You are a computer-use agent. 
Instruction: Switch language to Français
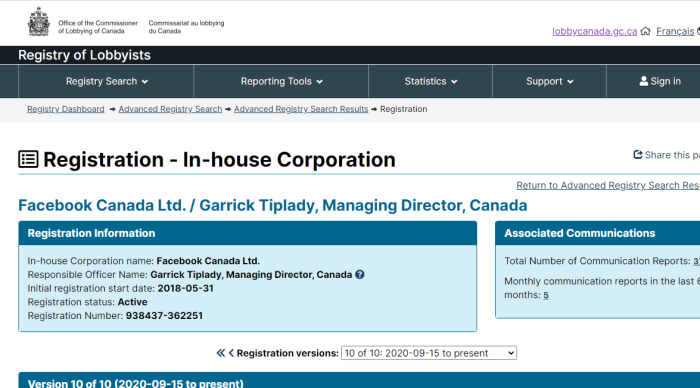click(675, 31)
